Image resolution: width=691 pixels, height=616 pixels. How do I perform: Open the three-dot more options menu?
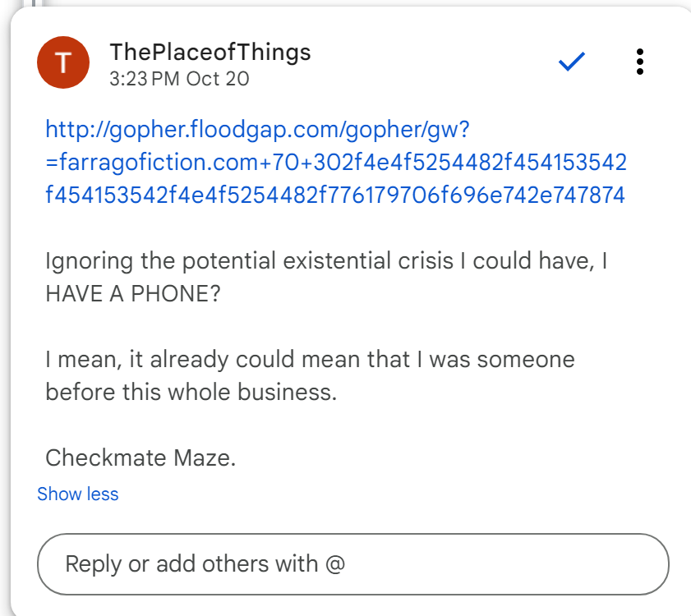640,62
